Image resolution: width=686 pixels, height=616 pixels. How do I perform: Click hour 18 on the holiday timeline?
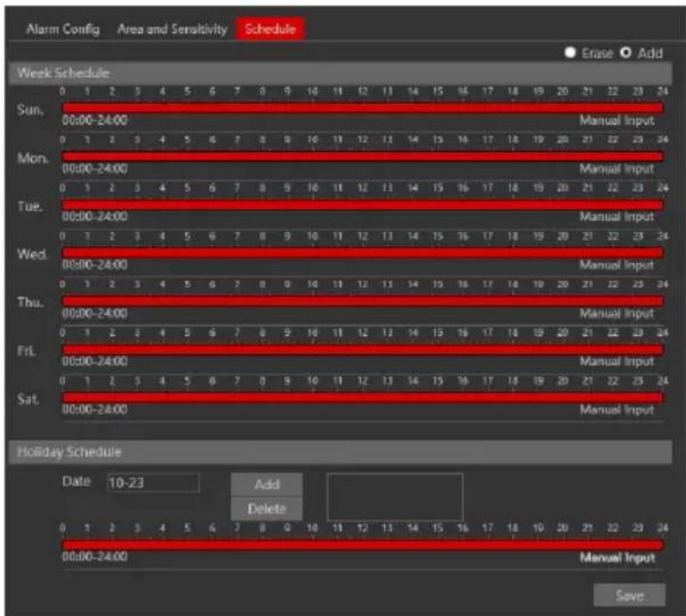tap(513, 528)
